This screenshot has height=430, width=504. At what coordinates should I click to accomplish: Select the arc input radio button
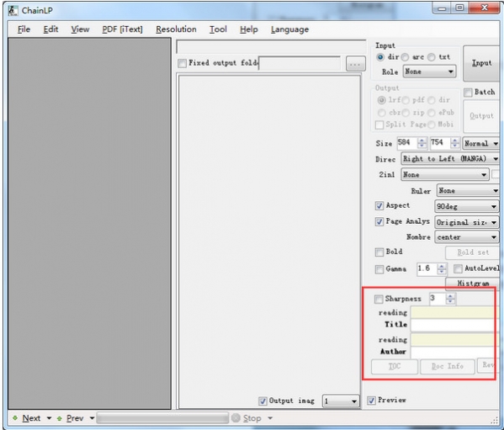[x=405, y=57]
